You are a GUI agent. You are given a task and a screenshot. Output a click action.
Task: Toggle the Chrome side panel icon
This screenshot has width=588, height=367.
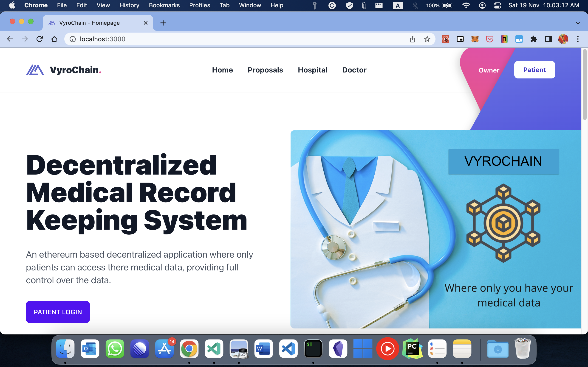coord(548,39)
